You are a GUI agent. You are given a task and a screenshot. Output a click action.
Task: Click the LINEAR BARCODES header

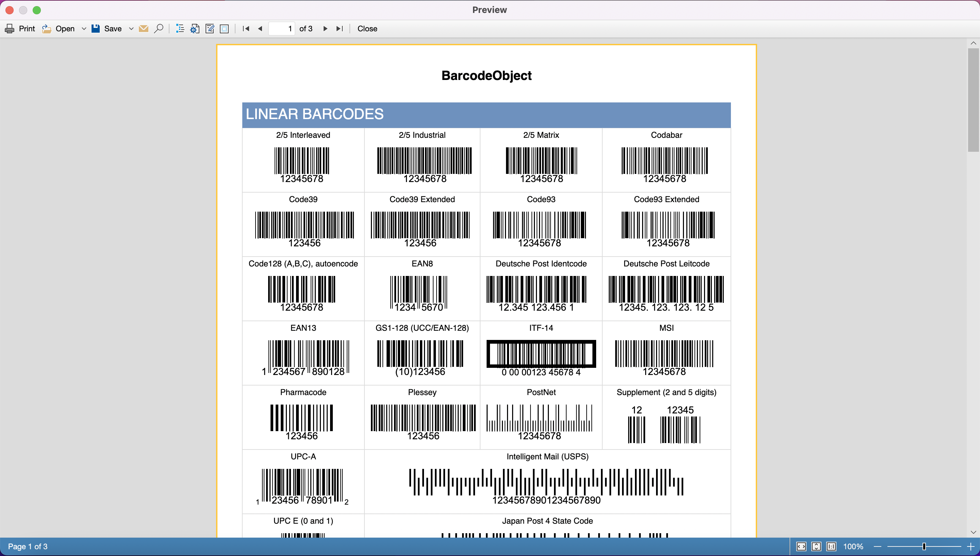pyautogui.click(x=486, y=115)
